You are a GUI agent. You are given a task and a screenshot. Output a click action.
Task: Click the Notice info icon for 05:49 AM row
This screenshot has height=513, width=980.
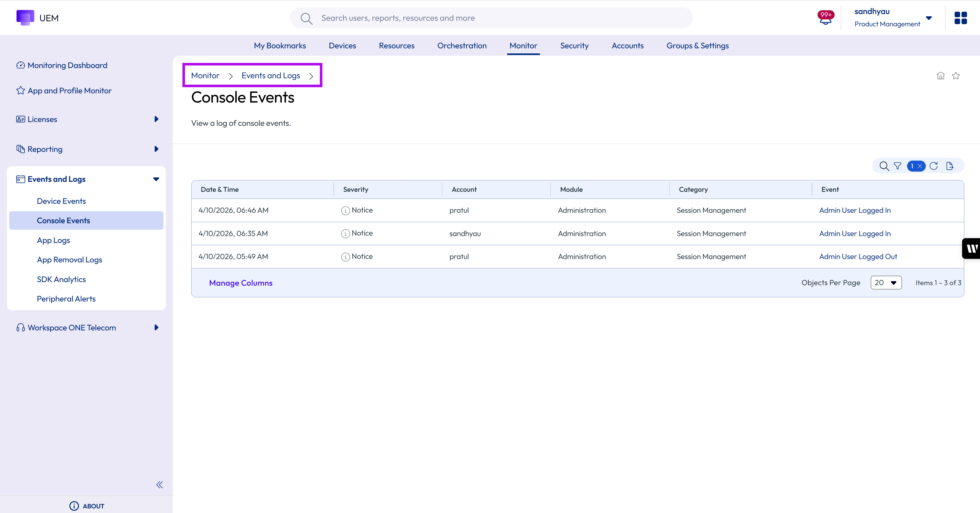pos(345,257)
